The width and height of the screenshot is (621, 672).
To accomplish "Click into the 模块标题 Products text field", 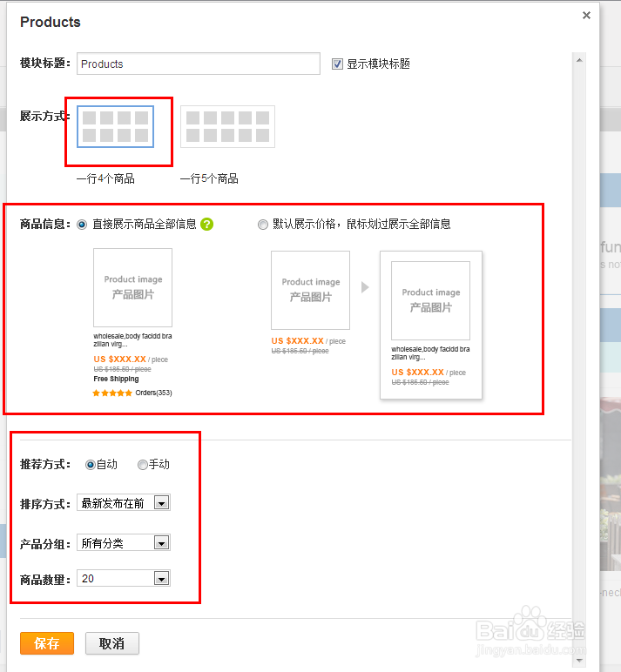I will (198, 64).
